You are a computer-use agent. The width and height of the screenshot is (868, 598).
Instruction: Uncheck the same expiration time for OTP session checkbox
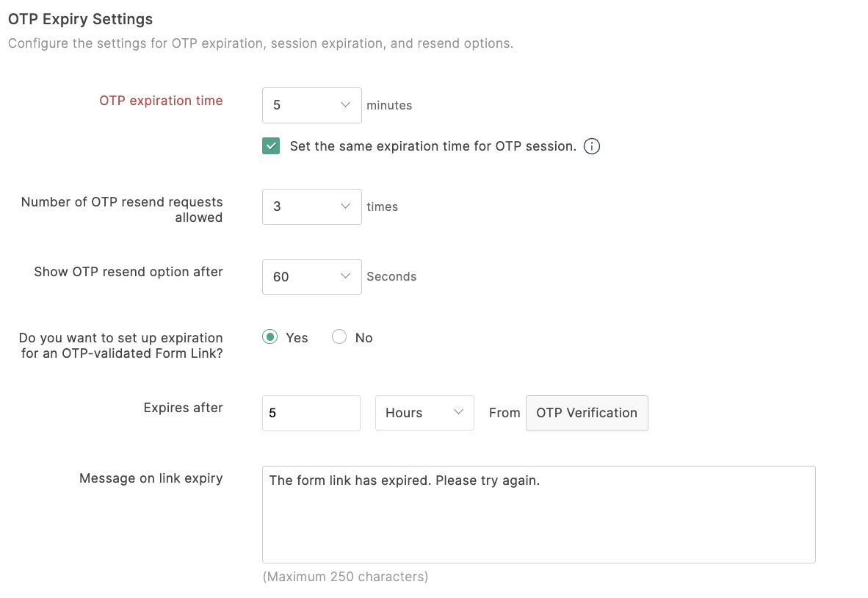pos(271,146)
